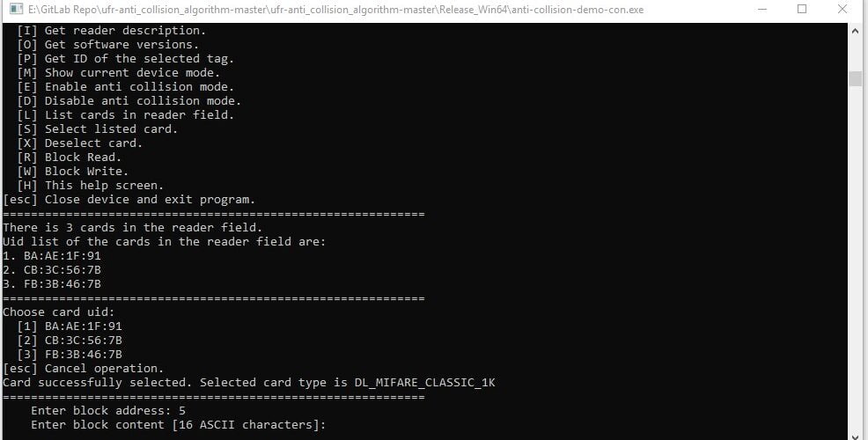The image size is (868, 440).
Task: Click the block content input line
Action: (x=178, y=424)
